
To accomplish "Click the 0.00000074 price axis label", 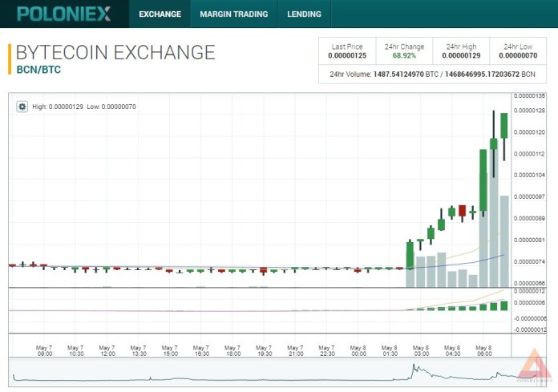I will coord(529,262).
